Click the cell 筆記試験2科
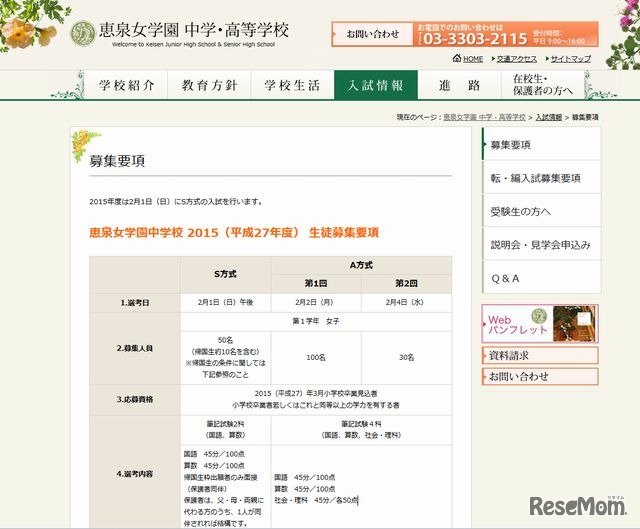This screenshot has width=640, height=529. pos(225,430)
